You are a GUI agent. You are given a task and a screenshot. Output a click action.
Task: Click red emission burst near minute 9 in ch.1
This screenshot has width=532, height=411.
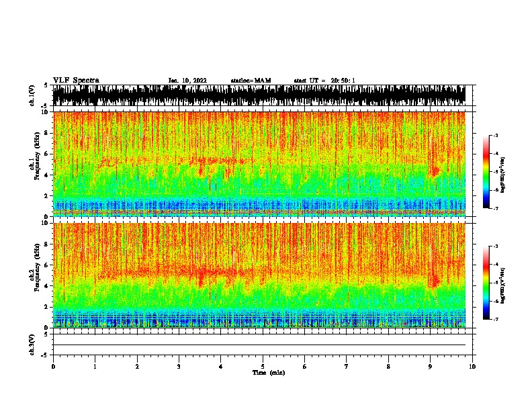(x=434, y=171)
